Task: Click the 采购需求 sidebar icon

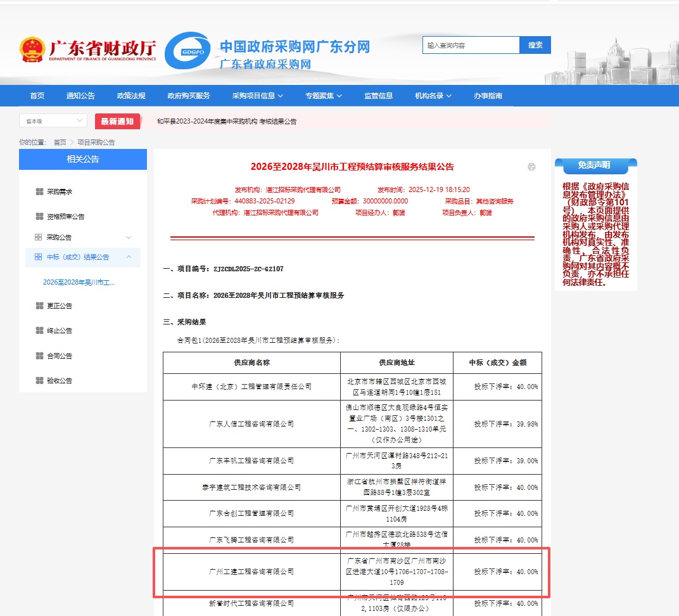Action: [x=39, y=191]
